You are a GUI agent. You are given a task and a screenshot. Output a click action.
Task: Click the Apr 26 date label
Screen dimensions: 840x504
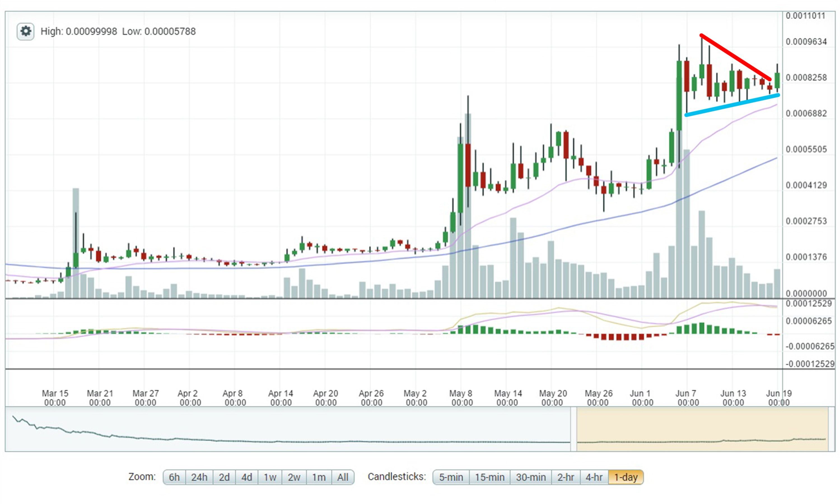point(371,398)
